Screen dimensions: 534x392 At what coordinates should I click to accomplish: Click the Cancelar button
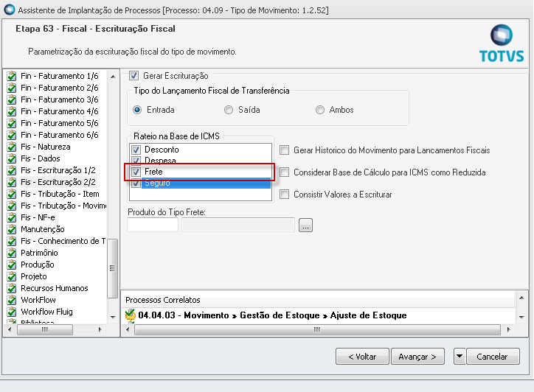coord(493,357)
